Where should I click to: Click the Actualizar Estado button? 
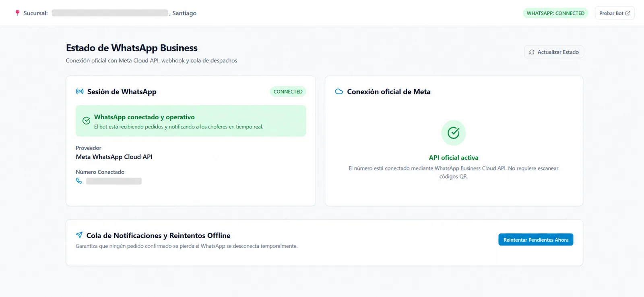[x=553, y=52]
